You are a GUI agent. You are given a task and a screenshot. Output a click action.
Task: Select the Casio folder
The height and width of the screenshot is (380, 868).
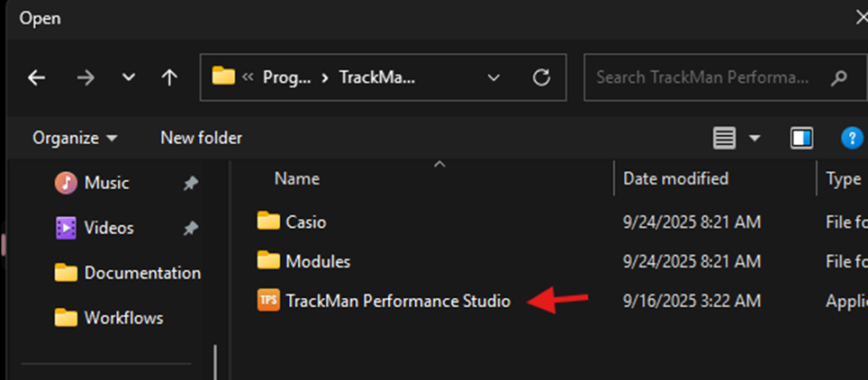305,222
